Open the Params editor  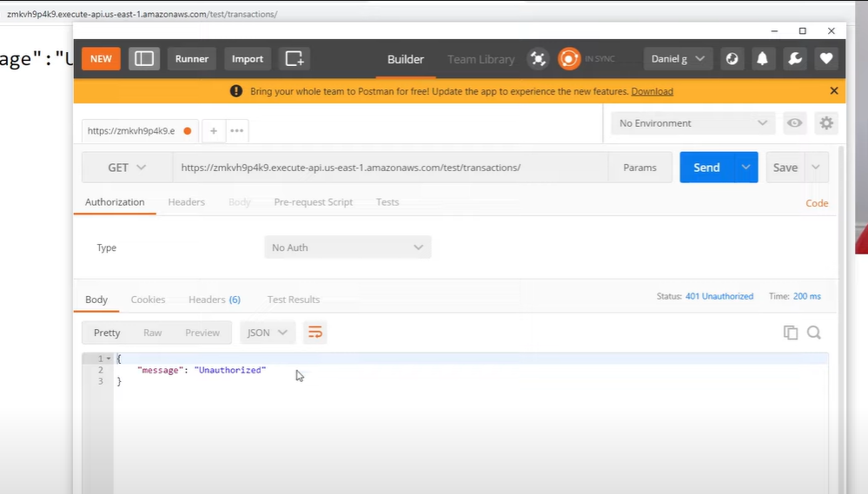pyautogui.click(x=639, y=168)
